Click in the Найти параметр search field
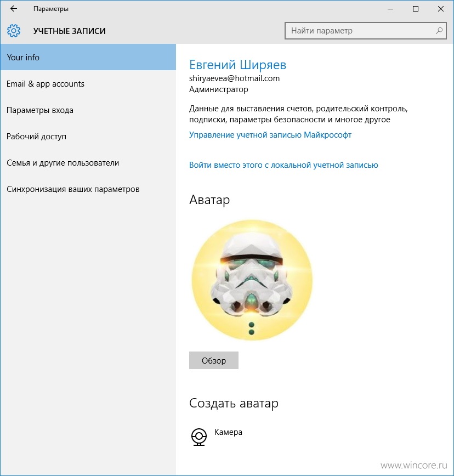 coord(365,31)
